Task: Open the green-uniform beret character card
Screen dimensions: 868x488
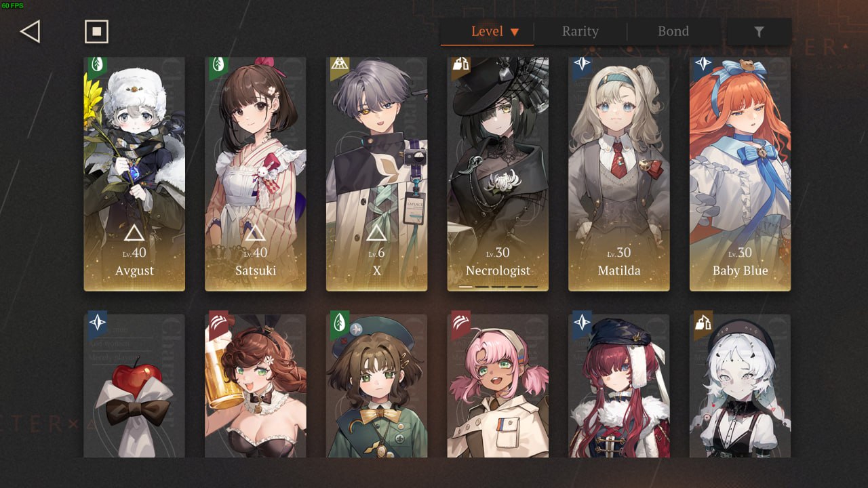Action: click(x=377, y=386)
